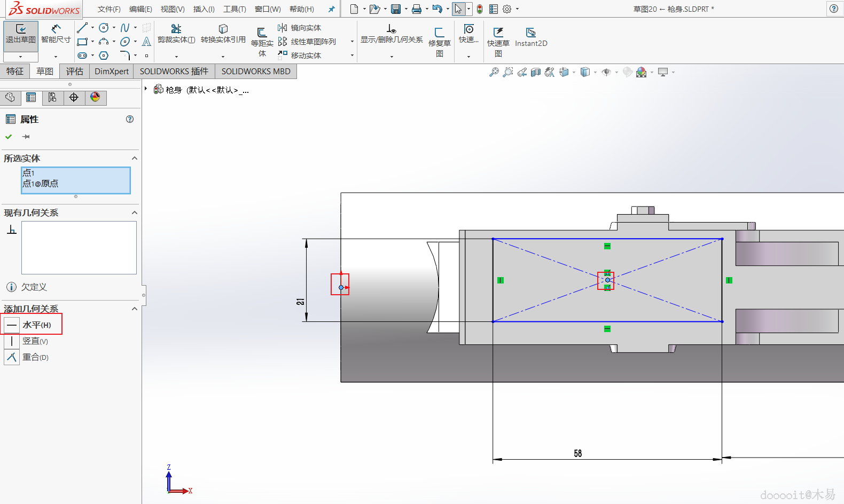Open the DimXpertManager crosshair tab icon

tap(74, 97)
